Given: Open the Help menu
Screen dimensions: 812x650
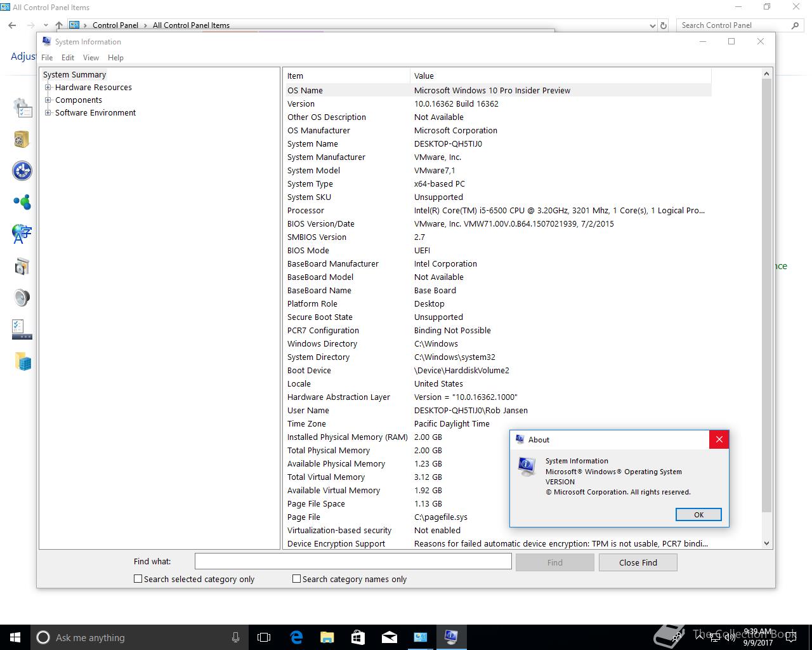Looking at the screenshot, I should [115, 58].
